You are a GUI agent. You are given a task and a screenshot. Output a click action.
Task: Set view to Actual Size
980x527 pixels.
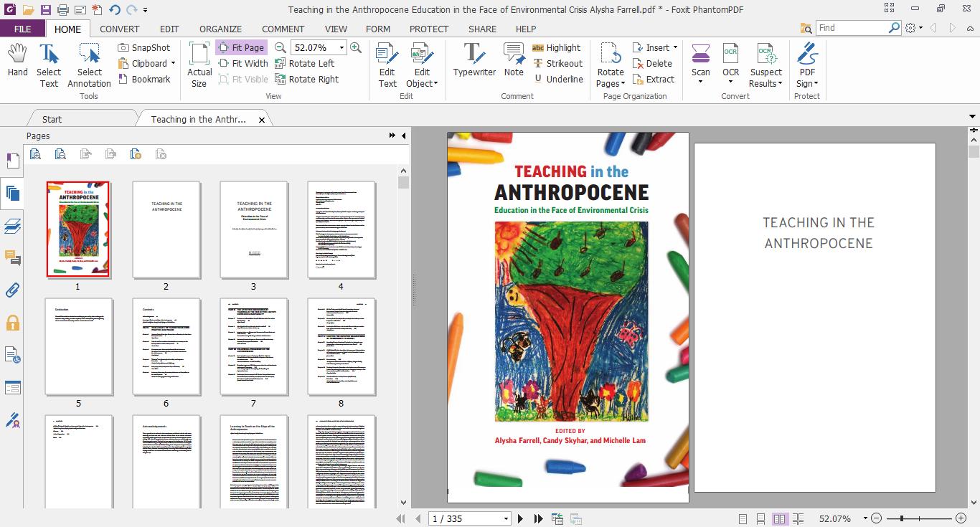click(199, 65)
